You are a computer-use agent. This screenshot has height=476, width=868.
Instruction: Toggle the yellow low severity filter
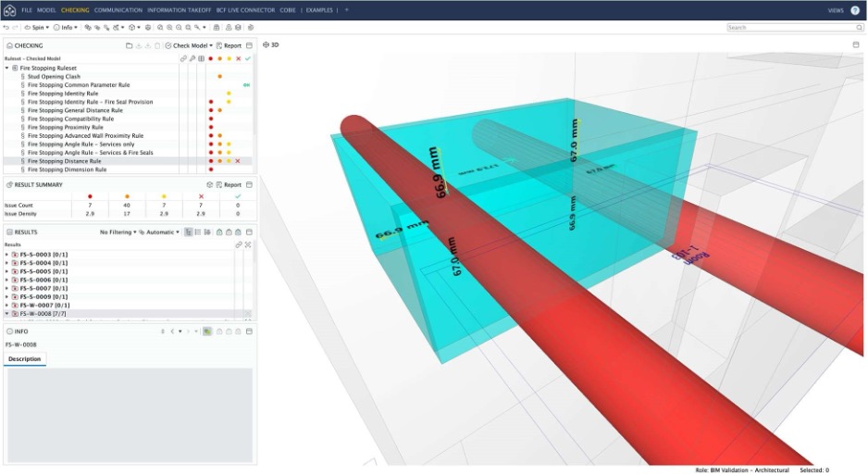point(229,58)
